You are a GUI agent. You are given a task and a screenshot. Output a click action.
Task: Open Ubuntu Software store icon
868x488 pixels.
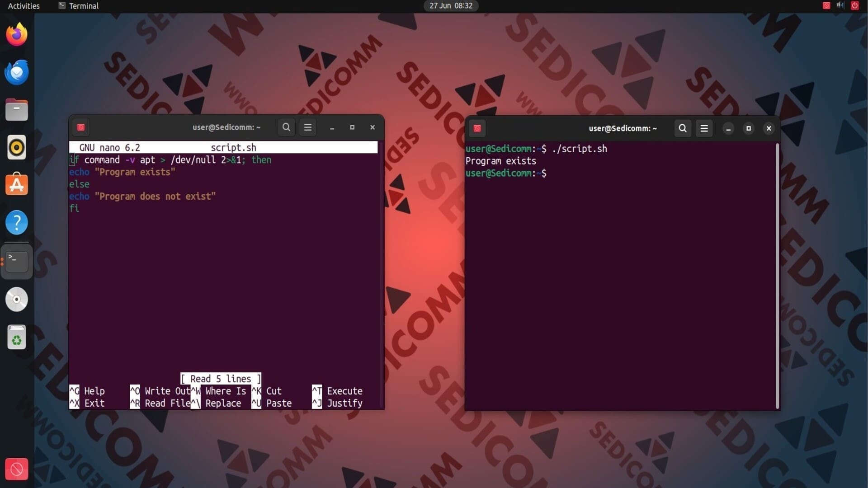point(17,185)
